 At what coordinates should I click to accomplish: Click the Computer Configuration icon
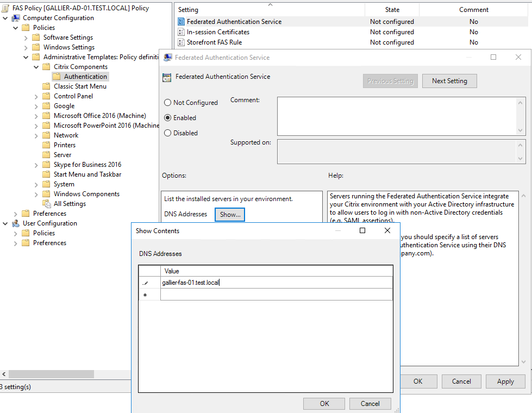coord(16,18)
